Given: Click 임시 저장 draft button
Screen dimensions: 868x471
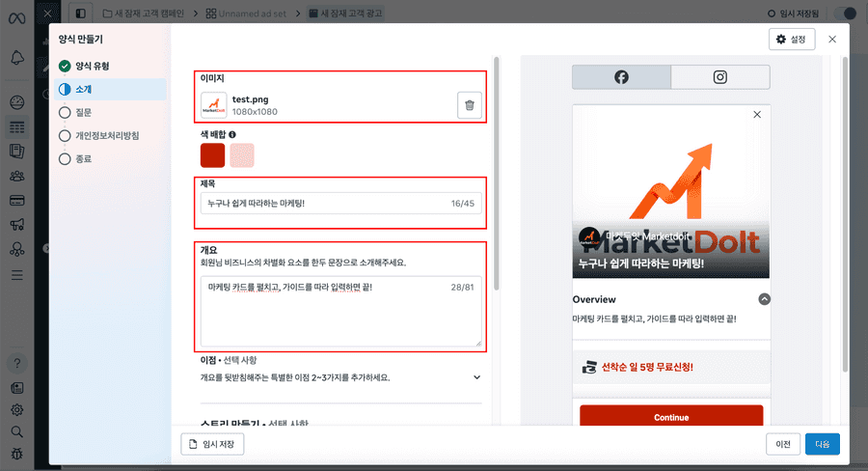Looking at the screenshot, I should pyautogui.click(x=212, y=444).
